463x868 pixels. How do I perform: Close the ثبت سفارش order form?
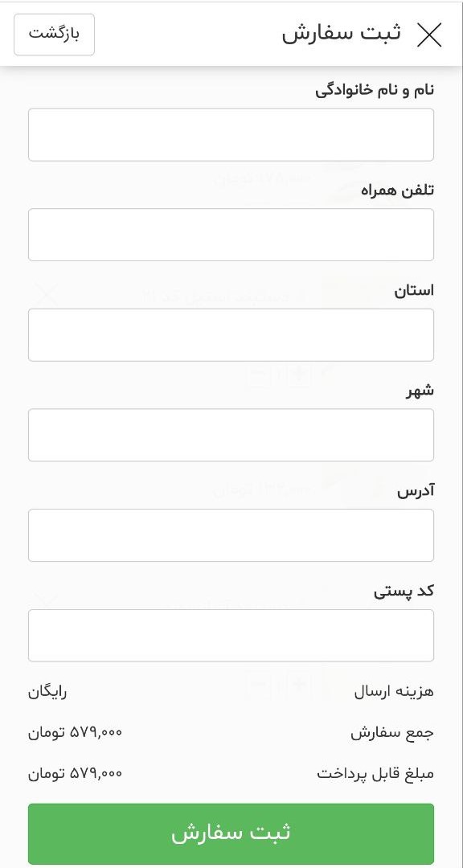pos(431,35)
